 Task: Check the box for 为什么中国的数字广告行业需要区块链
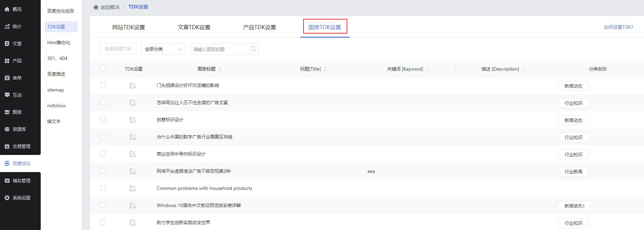(x=103, y=136)
